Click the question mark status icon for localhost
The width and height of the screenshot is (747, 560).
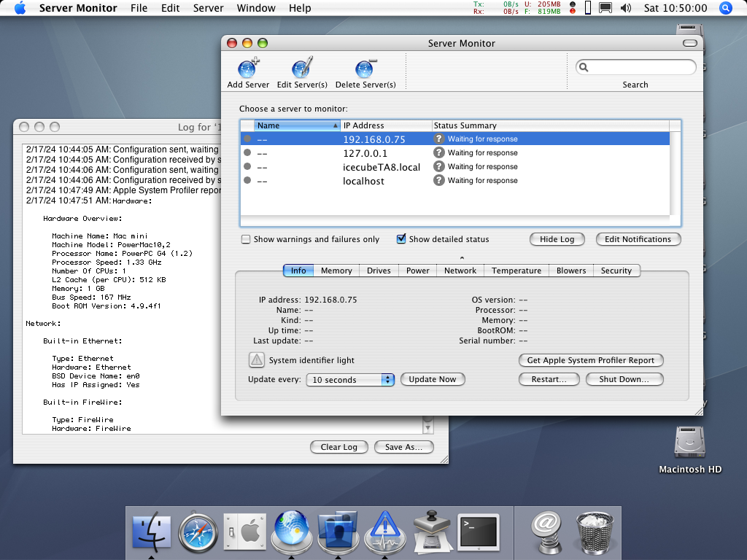[x=438, y=180]
